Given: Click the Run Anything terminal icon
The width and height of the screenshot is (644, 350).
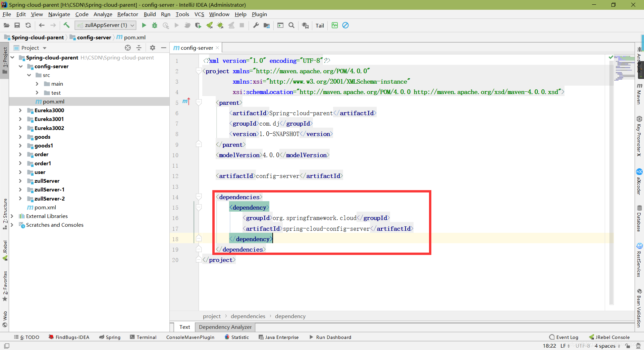Looking at the screenshot, I should (x=280, y=25).
